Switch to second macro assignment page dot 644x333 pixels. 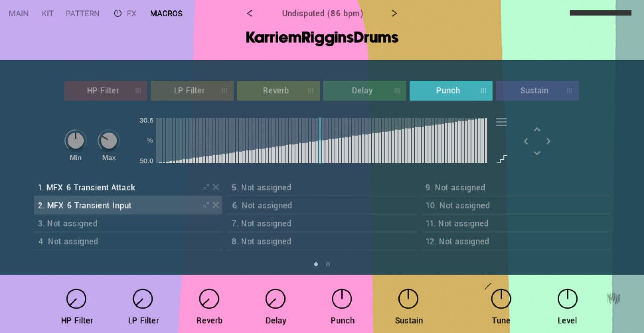(x=328, y=264)
